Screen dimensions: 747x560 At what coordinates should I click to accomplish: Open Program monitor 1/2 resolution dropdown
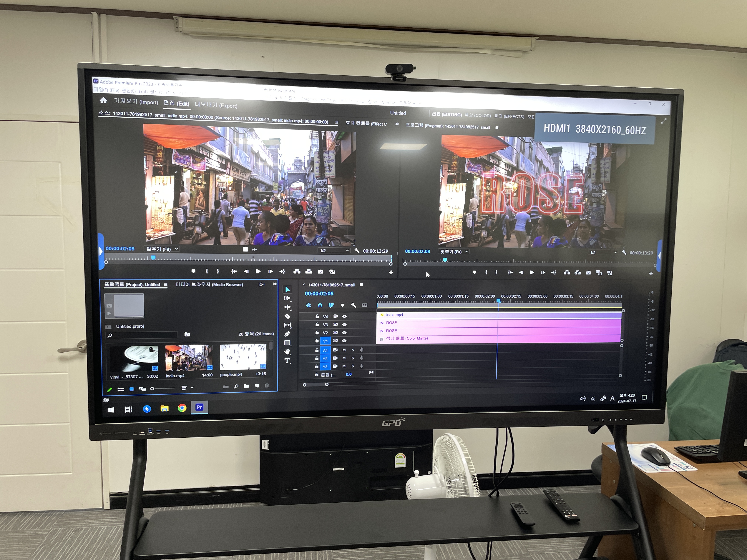pos(603,252)
